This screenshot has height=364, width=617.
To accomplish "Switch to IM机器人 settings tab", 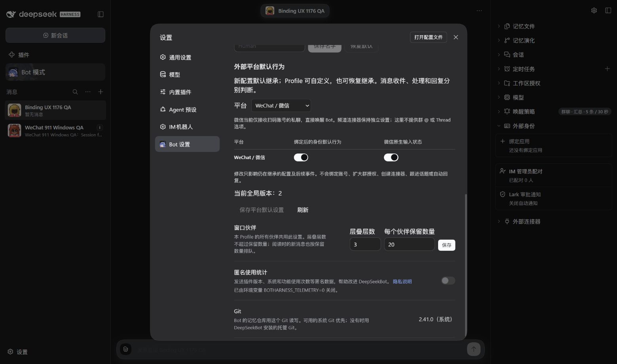I will (x=187, y=127).
